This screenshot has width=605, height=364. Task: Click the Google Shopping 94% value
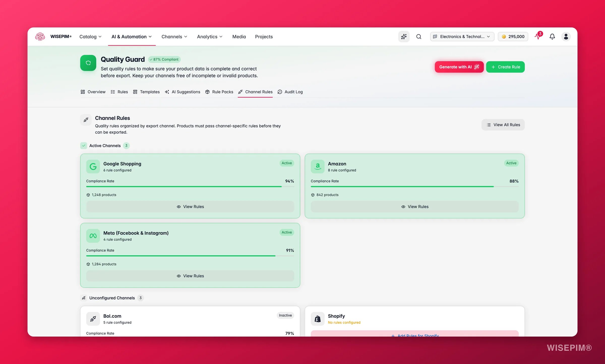pos(290,181)
